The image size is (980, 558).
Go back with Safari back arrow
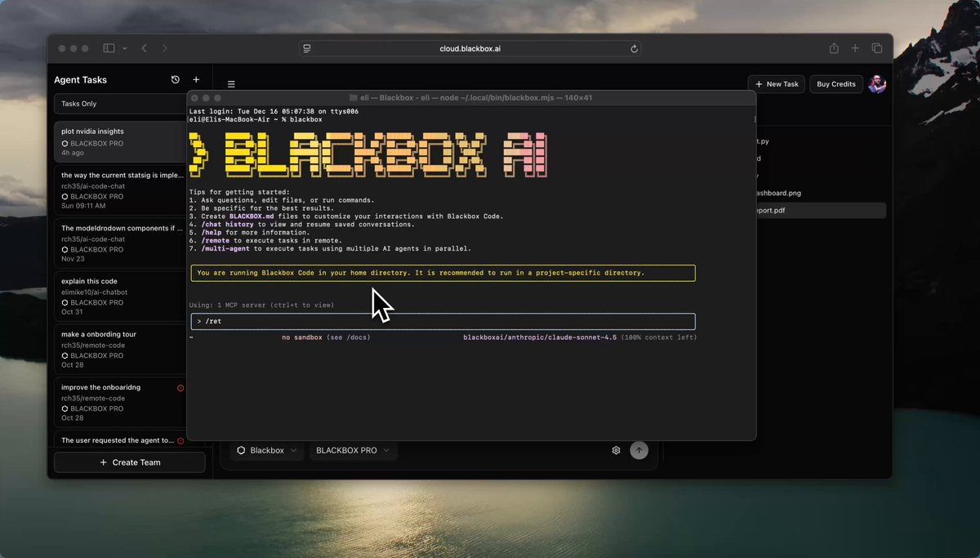(x=145, y=49)
